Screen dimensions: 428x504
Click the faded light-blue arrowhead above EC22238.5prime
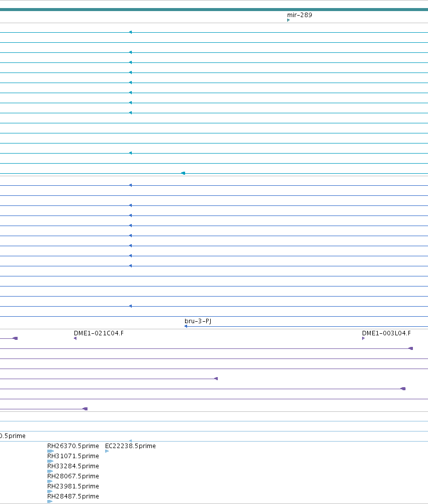pyautogui.click(x=130, y=441)
